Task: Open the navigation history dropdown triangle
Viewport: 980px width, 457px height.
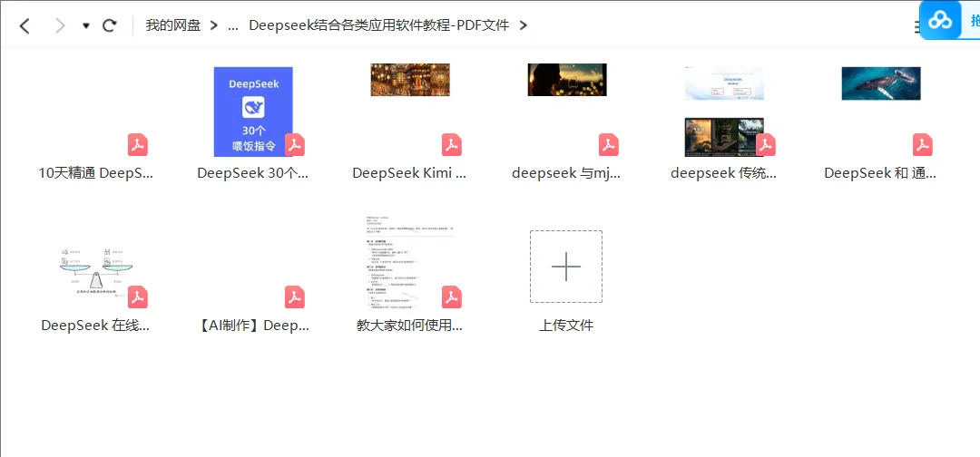Action: point(86,25)
